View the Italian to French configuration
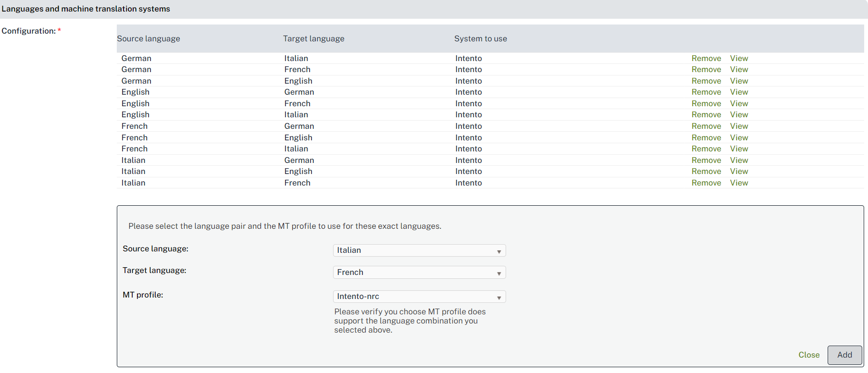 (739, 183)
